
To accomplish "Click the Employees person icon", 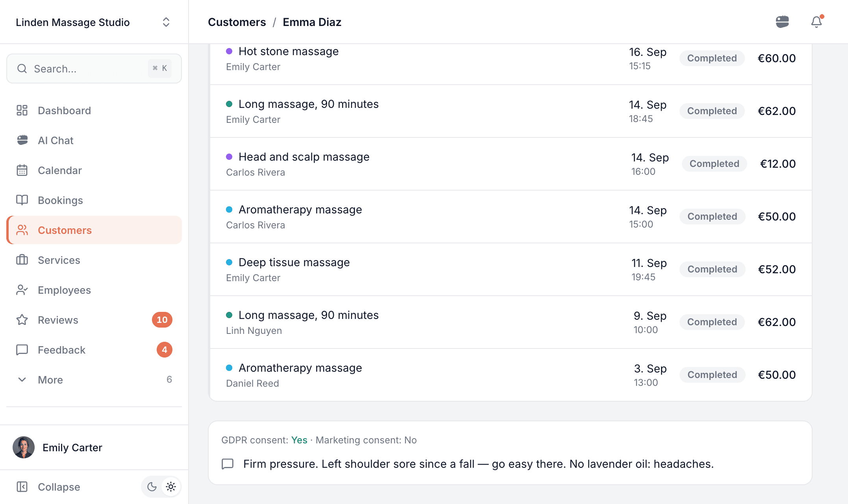I will click(22, 290).
